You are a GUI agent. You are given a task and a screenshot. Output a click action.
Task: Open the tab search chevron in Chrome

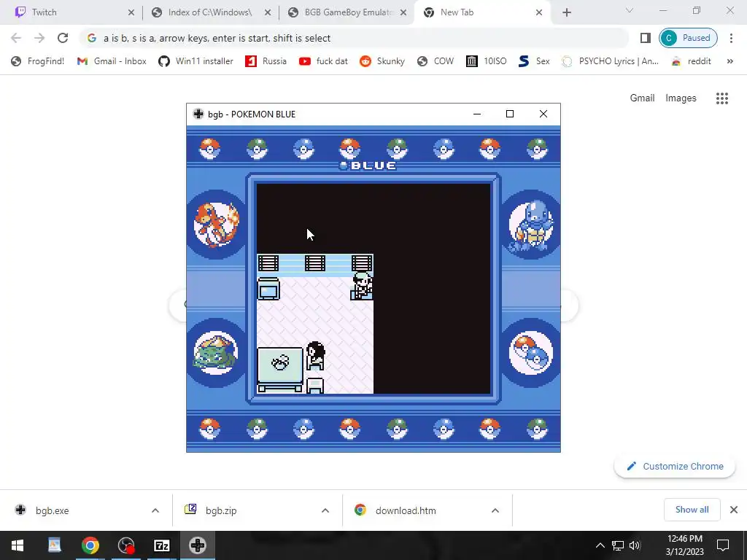[x=630, y=10]
